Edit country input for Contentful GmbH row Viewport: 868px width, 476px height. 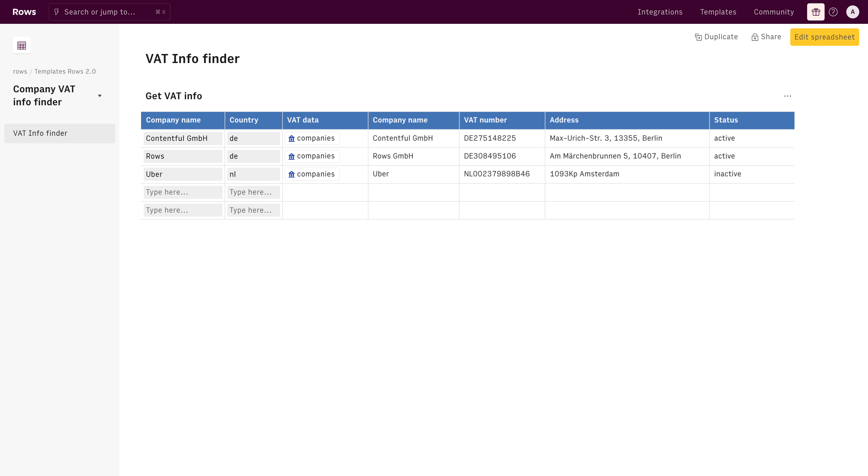(x=253, y=138)
